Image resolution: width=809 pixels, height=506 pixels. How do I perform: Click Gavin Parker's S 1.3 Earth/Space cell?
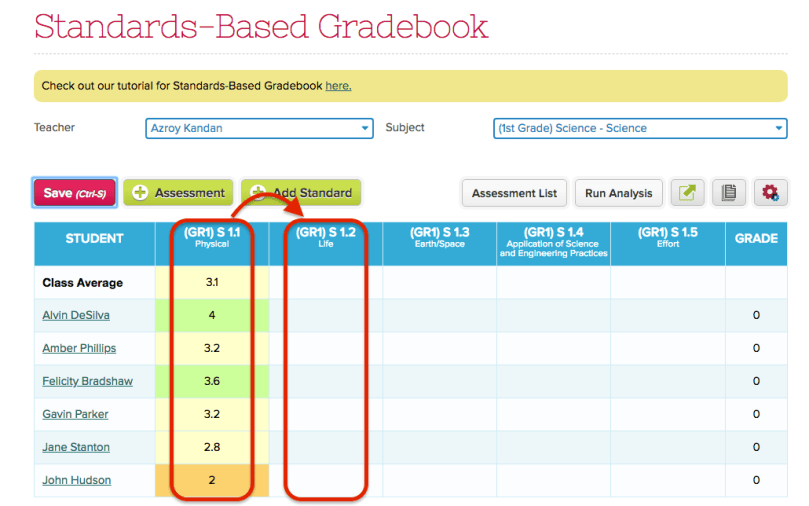tap(440, 414)
